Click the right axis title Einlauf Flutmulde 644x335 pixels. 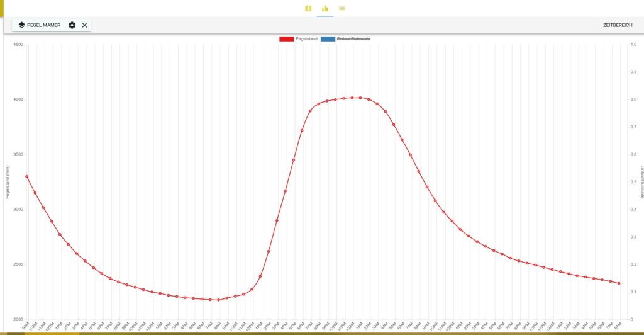(x=641, y=182)
